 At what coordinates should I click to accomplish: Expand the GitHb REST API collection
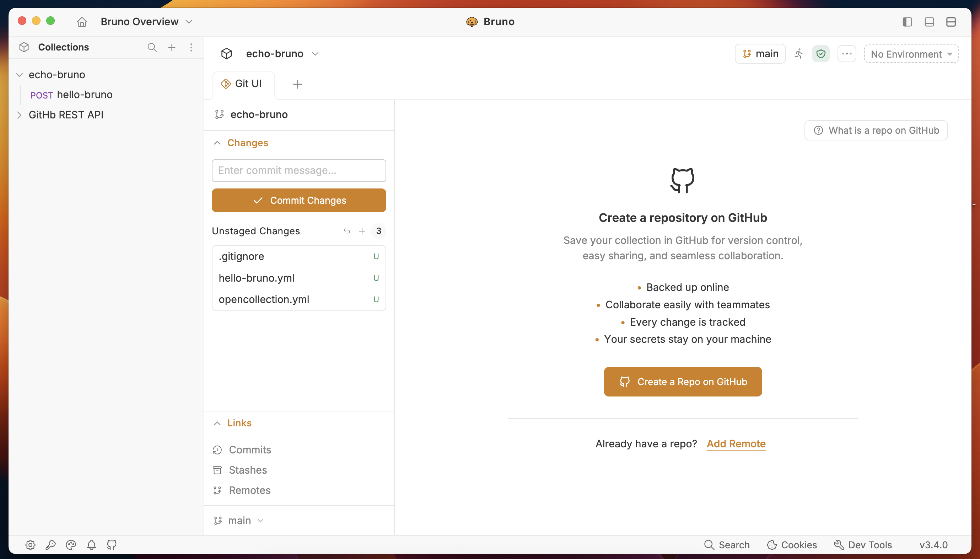pyautogui.click(x=19, y=115)
